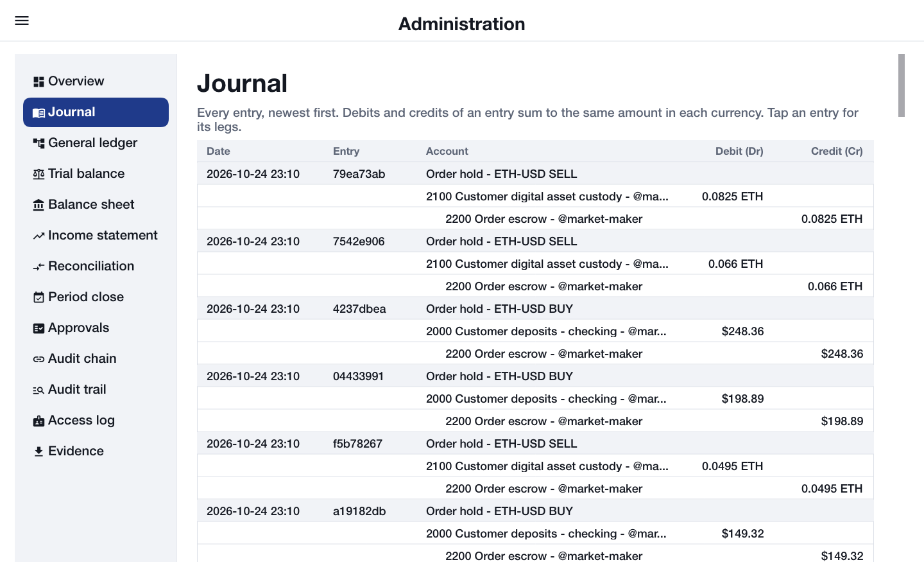Click the page vertical scrollbar thumb
The width and height of the screenshot is (924, 578).
(x=902, y=85)
